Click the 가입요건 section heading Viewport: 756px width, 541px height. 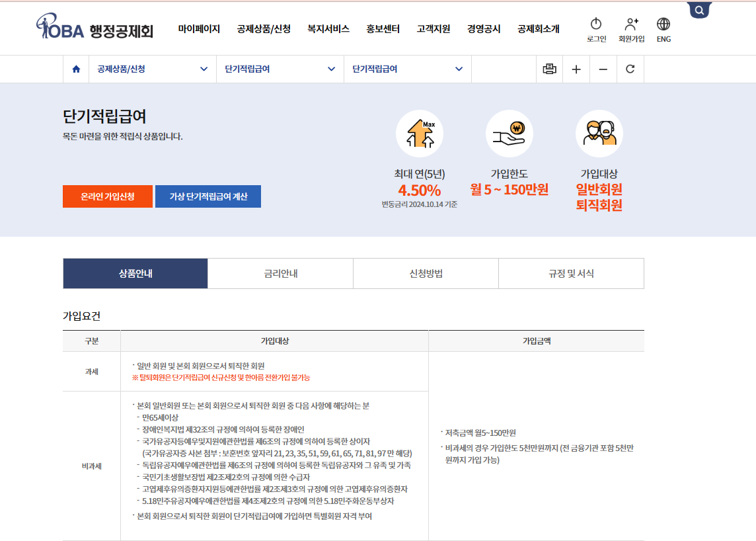coord(81,316)
